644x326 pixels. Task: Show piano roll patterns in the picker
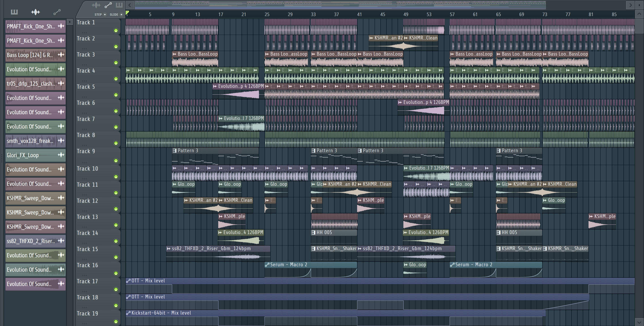(x=14, y=12)
